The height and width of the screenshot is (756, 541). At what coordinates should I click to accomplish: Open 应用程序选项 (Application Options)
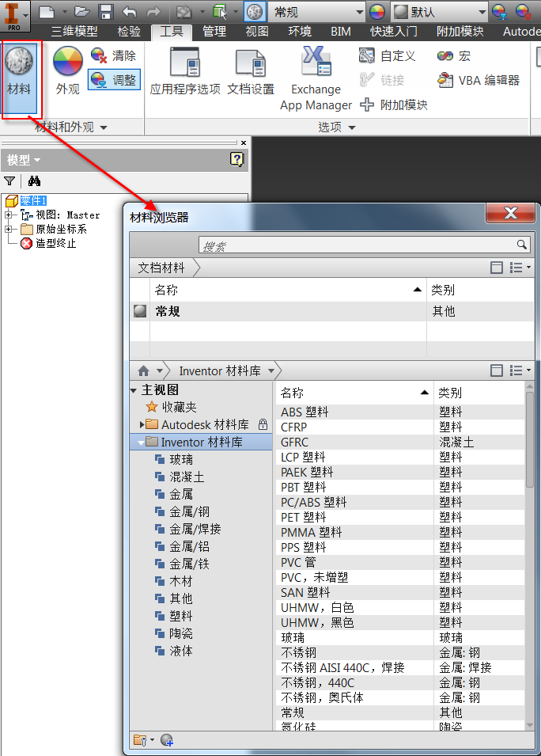pos(185,71)
